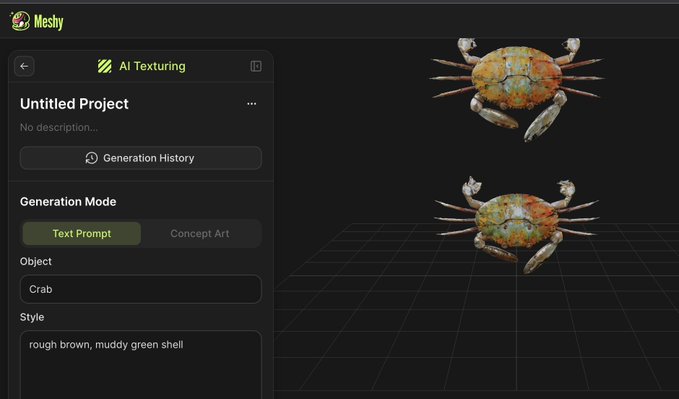The height and width of the screenshot is (399, 679).
Task: Collapse the side panel with the sidebar icon
Action: coord(256,66)
